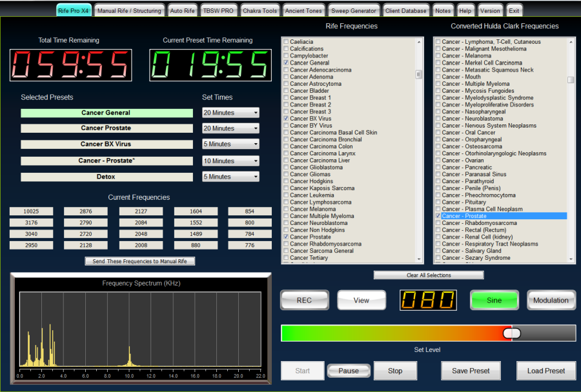
Task: Open the Detox set time dropdown
Action: tap(230, 177)
